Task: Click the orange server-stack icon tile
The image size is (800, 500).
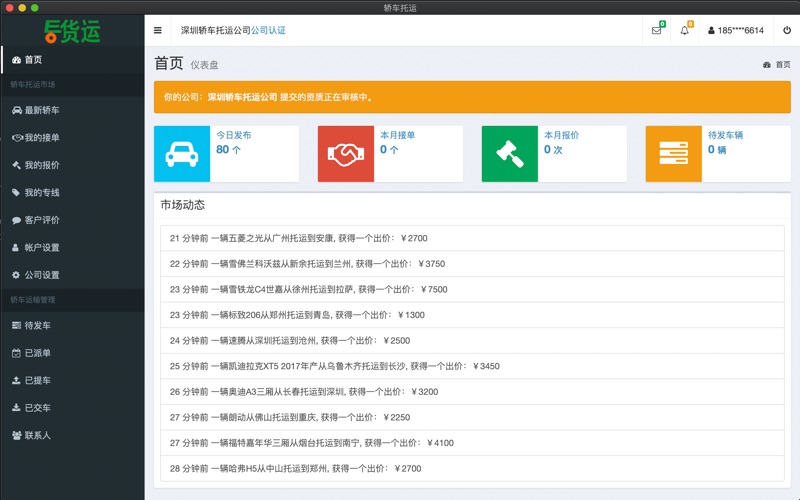Action: point(674,154)
